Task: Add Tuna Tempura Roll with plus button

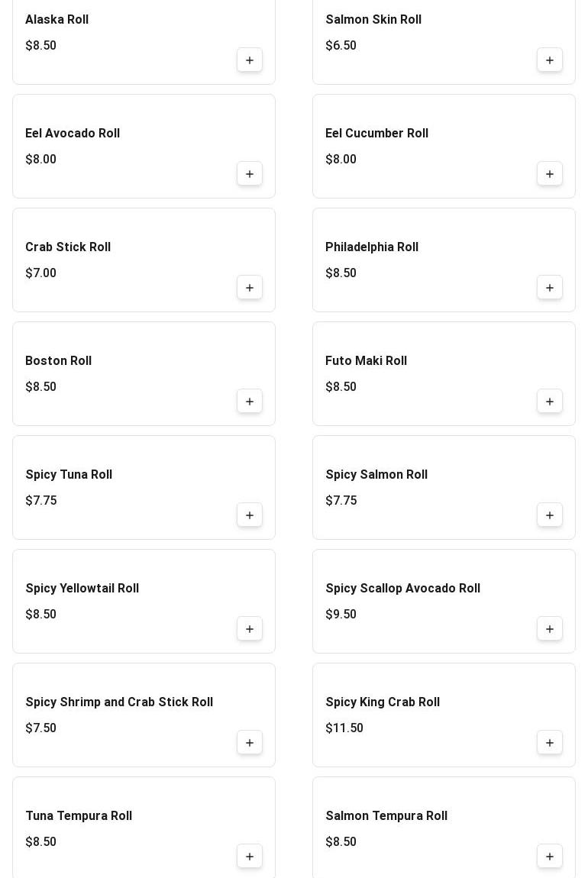Action: click(250, 857)
